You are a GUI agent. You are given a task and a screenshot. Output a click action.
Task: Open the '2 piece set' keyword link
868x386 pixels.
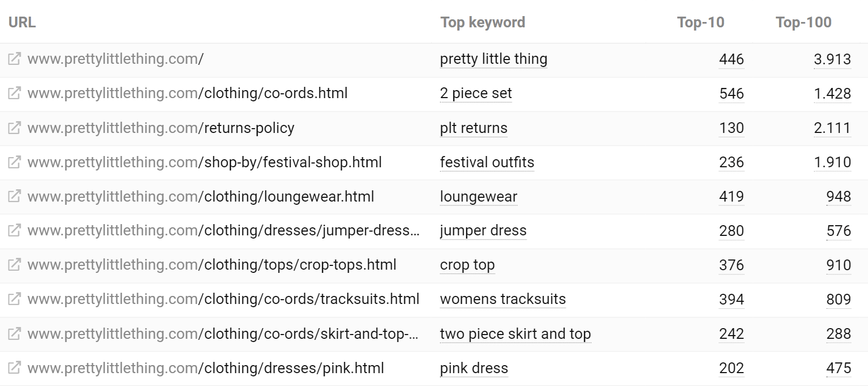click(476, 93)
